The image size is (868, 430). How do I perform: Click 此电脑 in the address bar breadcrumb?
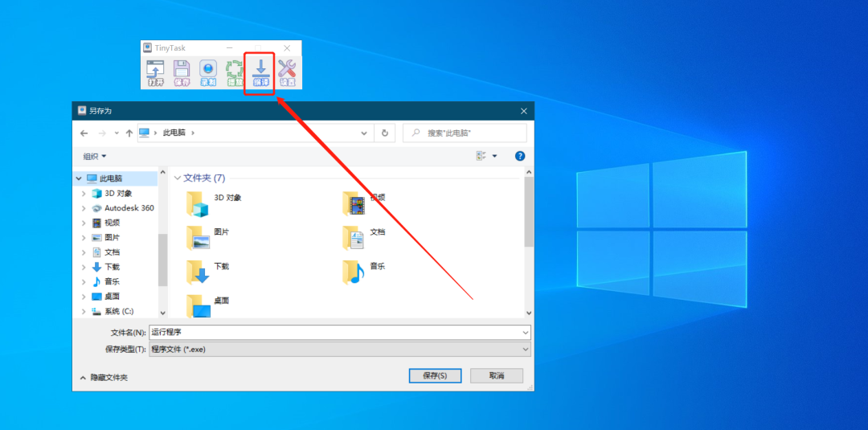tap(174, 133)
